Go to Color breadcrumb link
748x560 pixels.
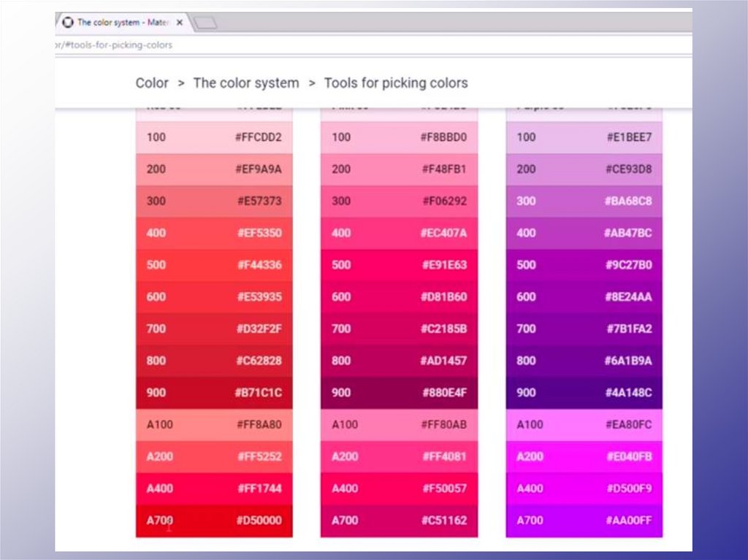pos(152,83)
